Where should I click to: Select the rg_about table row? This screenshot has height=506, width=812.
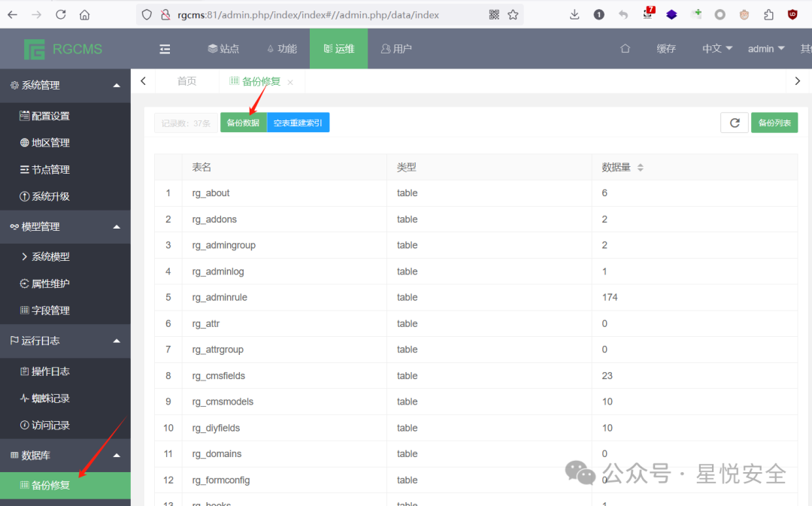[476, 193]
